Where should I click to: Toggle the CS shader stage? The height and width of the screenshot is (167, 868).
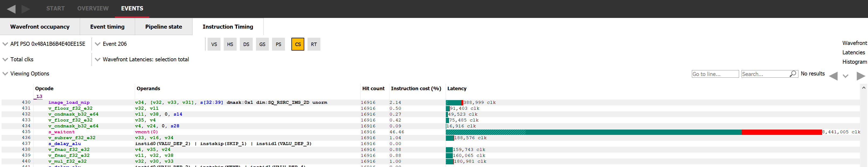point(298,44)
